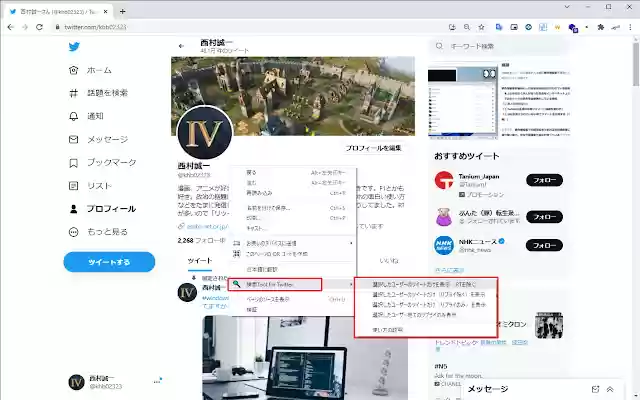Screen dimensions: 640x400
Task: Expand お使いのデバイスに送信 submenu
Action: [x=293, y=243]
